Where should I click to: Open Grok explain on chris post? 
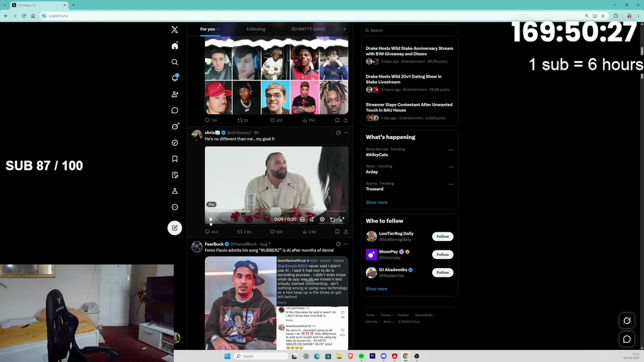point(338,133)
